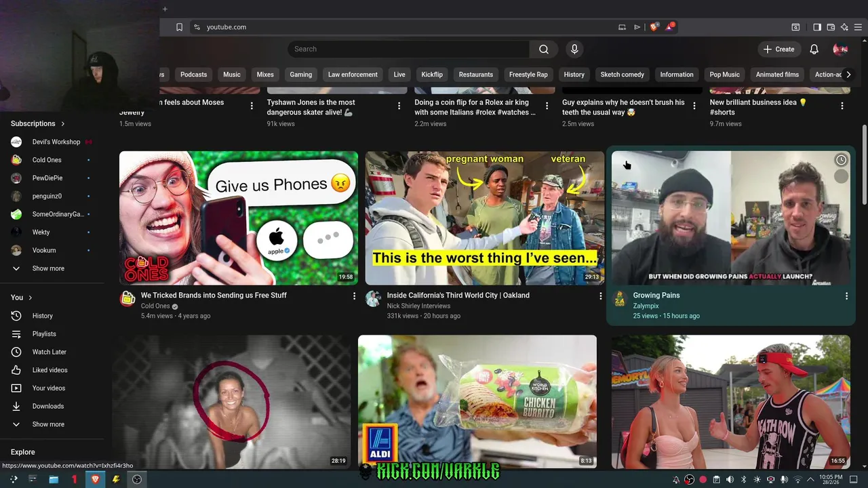The image size is (868, 488).
Task: Open options for We Tricked Brands video
Action: (354, 296)
